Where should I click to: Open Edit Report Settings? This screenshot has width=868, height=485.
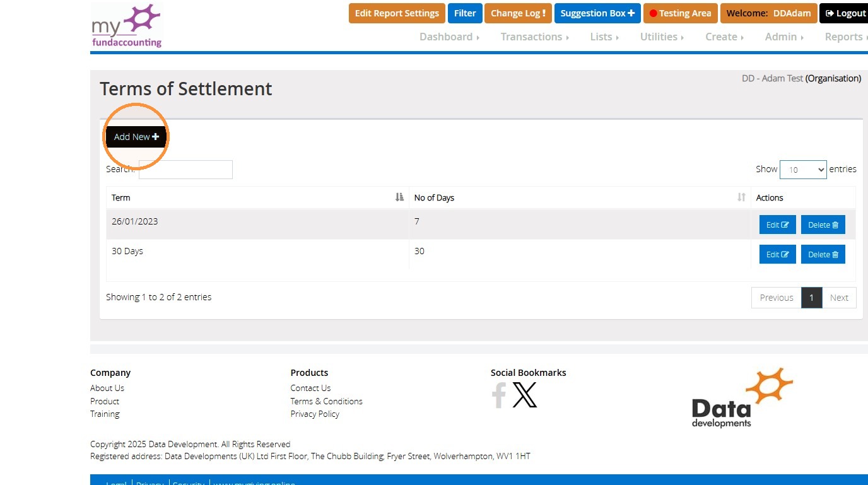(x=397, y=13)
